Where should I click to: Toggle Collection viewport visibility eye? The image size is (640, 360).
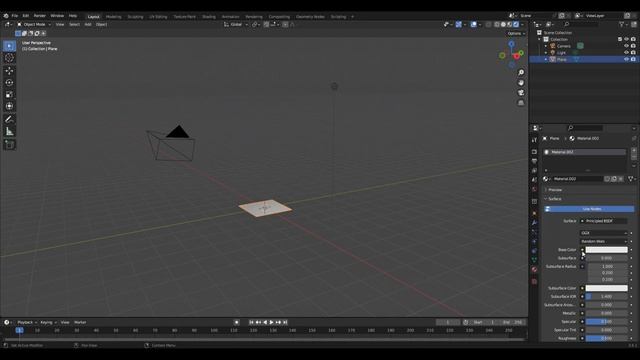(626, 39)
